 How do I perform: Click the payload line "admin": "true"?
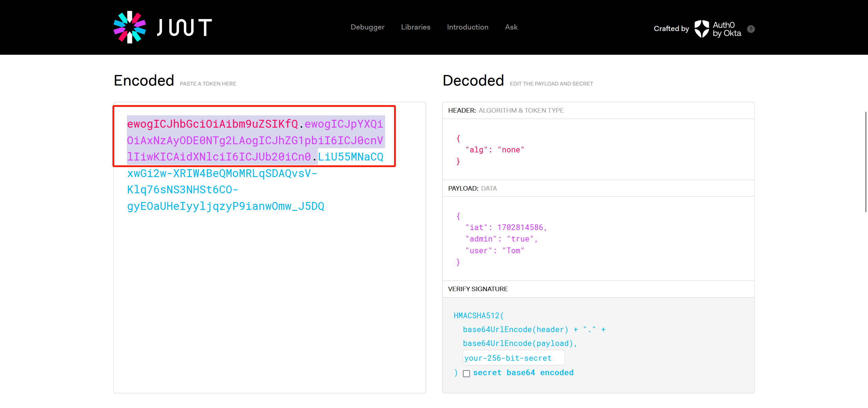501,239
